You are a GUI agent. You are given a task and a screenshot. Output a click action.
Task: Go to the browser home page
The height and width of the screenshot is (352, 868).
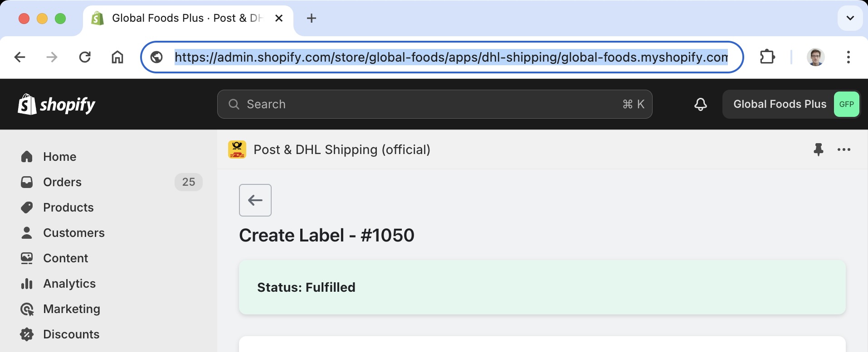point(117,57)
